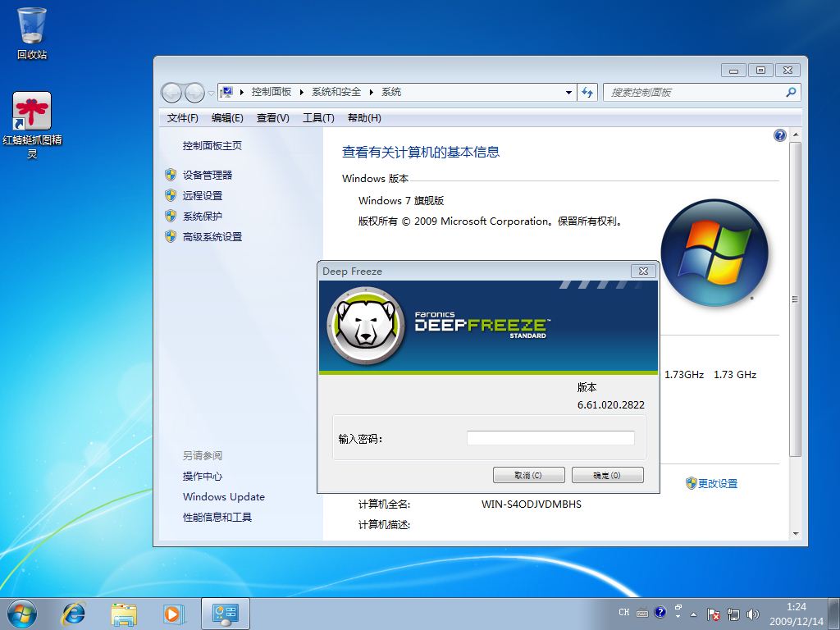Open 系统保护 link
The image size is (840, 630).
(203, 216)
